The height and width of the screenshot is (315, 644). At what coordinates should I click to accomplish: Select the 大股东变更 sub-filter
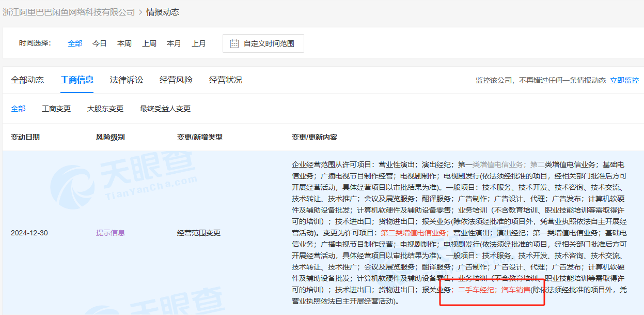[105, 109]
